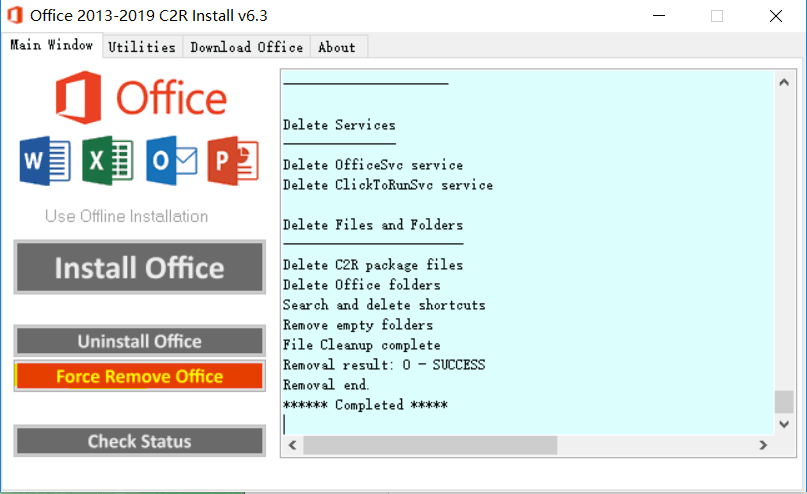The width and height of the screenshot is (807, 494).
Task: Click the 'Delete ClickToRunSvc service' line
Action: coord(388,185)
